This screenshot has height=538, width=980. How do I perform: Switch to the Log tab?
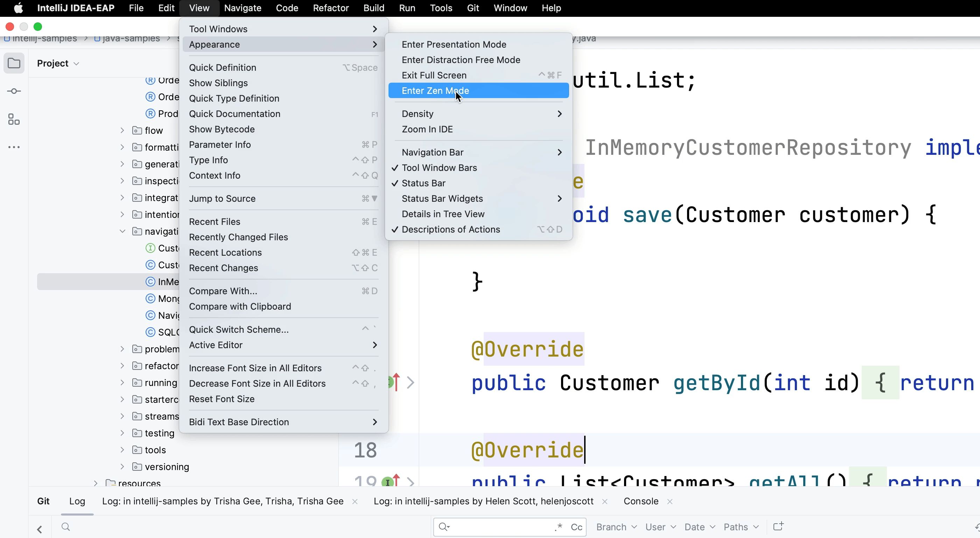click(x=77, y=502)
